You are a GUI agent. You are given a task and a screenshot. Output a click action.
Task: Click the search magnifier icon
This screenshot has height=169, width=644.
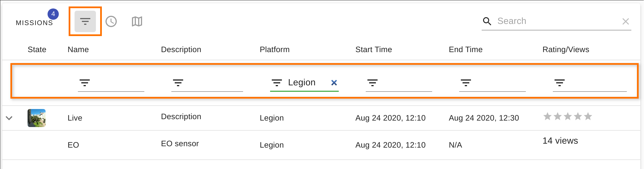[487, 21]
